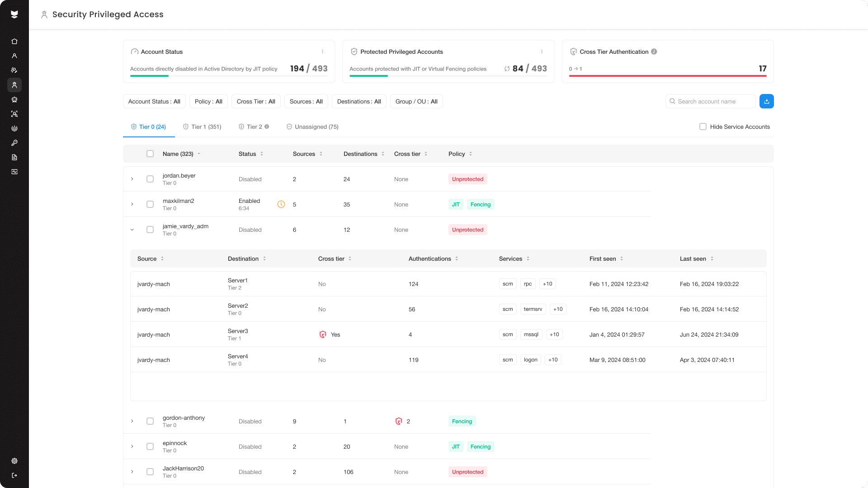Click the logout icon in sidebar
The width and height of the screenshot is (868, 488).
[x=14, y=475]
